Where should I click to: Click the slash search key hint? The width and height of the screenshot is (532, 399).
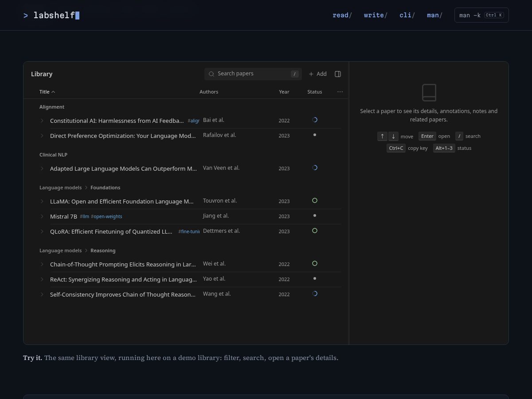(x=459, y=136)
